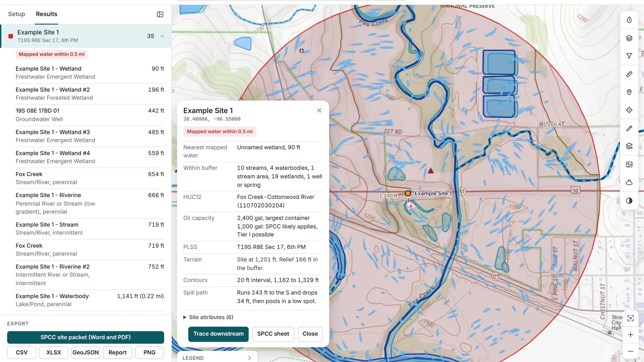
Task: Select the location pin tool
Action: click(x=629, y=92)
